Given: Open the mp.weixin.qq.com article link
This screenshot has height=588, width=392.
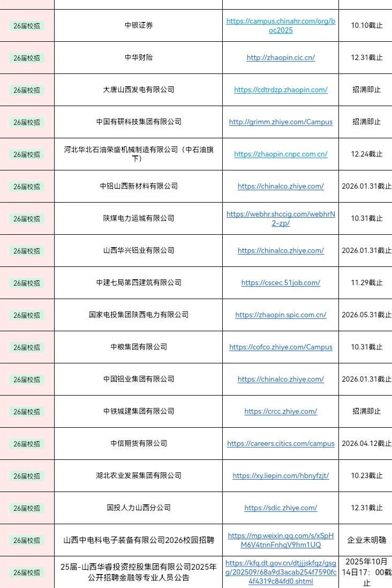Looking at the screenshot, I should point(281,540).
